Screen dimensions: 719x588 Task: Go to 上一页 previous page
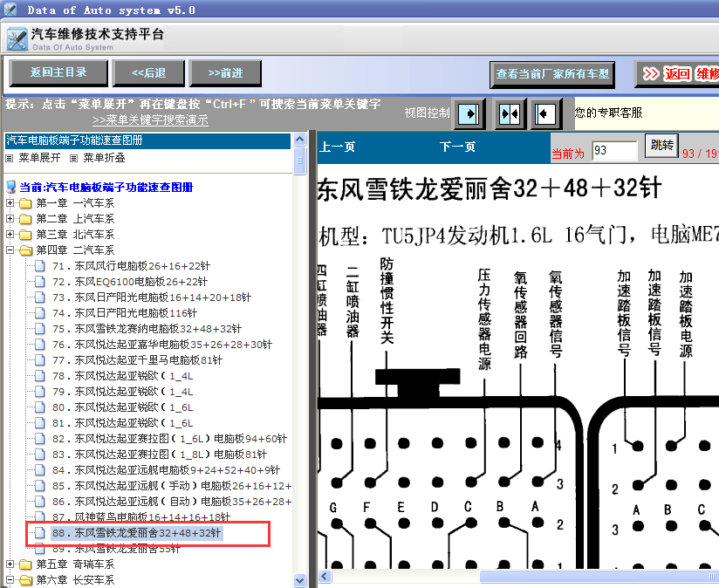click(337, 147)
